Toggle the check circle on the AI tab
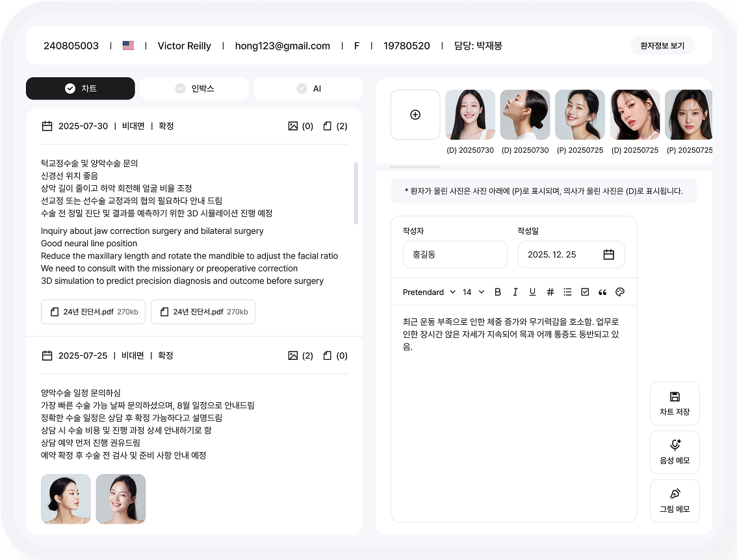Screen dimensions: 737x560 (301, 88)
